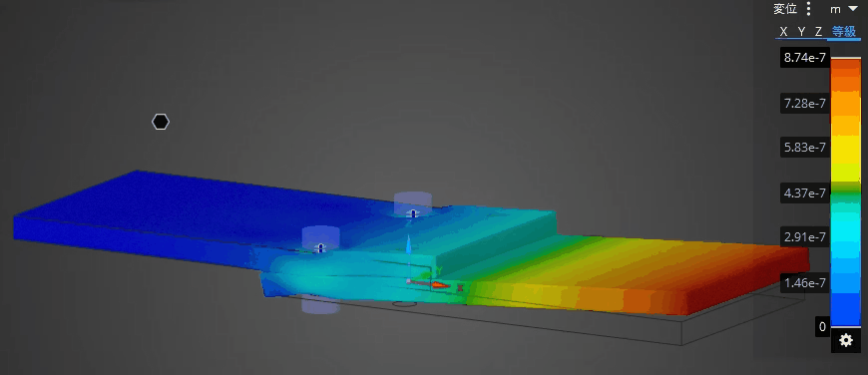Expand the unit dropdown showing m
Viewport: 868px width, 375px height.
[x=843, y=9]
